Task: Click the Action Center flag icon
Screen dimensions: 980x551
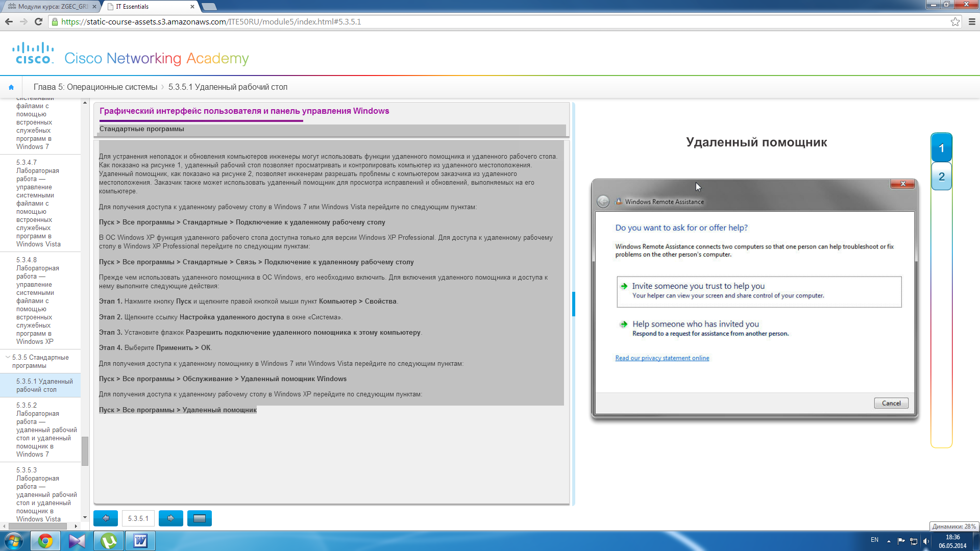Action: [901, 541]
